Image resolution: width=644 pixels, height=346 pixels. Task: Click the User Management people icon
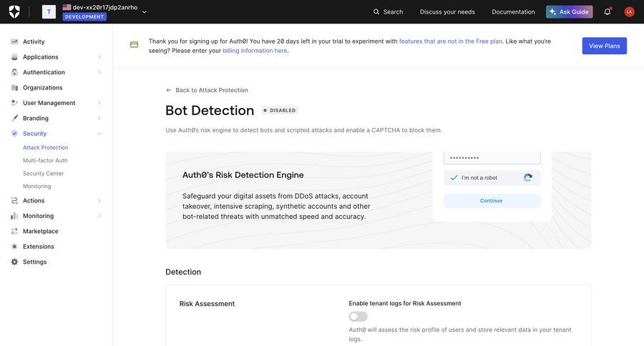pos(14,103)
